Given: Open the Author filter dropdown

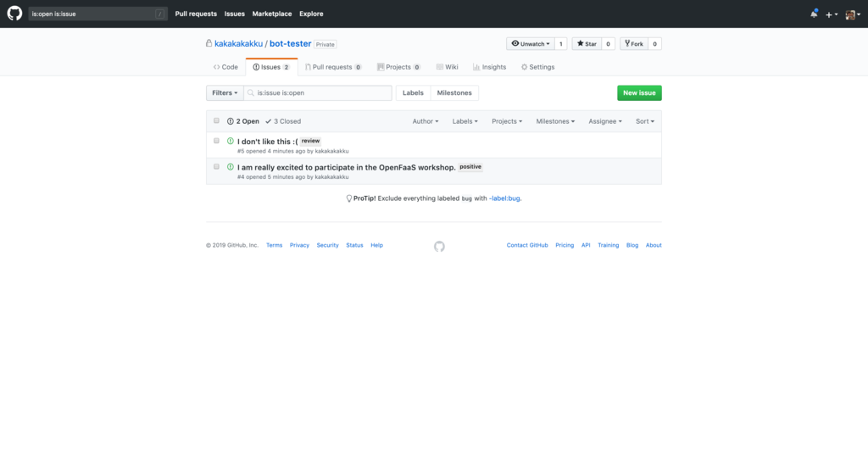Looking at the screenshot, I should pos(426,121).
